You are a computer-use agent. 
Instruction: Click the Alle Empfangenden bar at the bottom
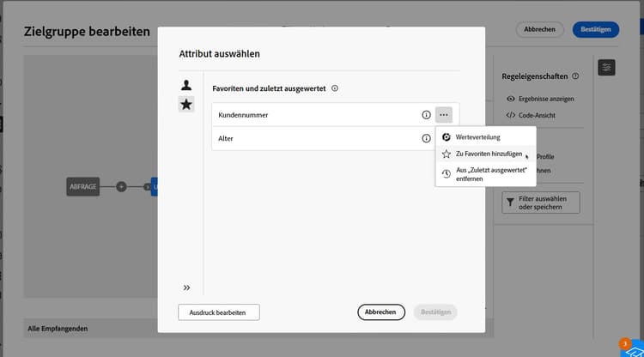point(258,329)
